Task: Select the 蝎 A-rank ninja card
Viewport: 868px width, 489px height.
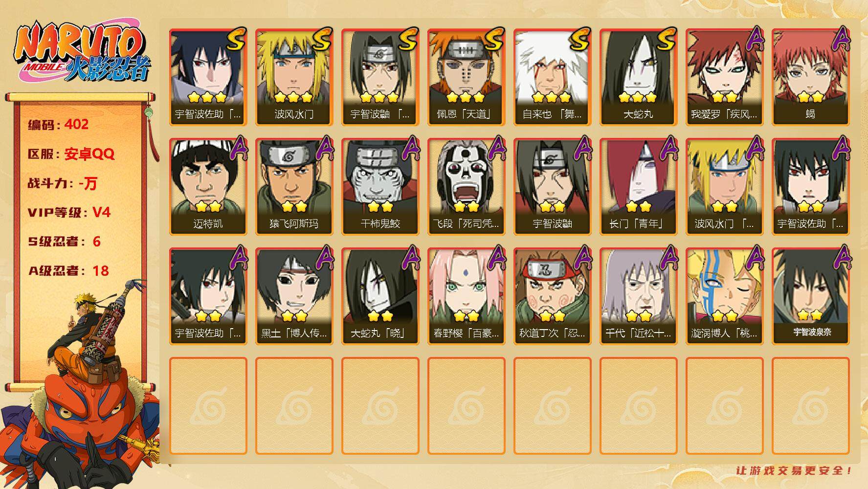Action: (810, 77)
